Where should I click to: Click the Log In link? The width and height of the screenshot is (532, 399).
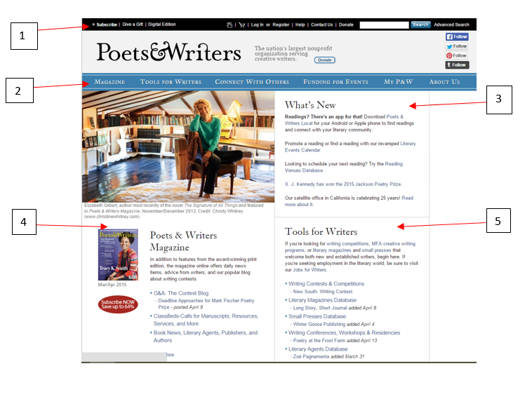[x=257, y=25]
